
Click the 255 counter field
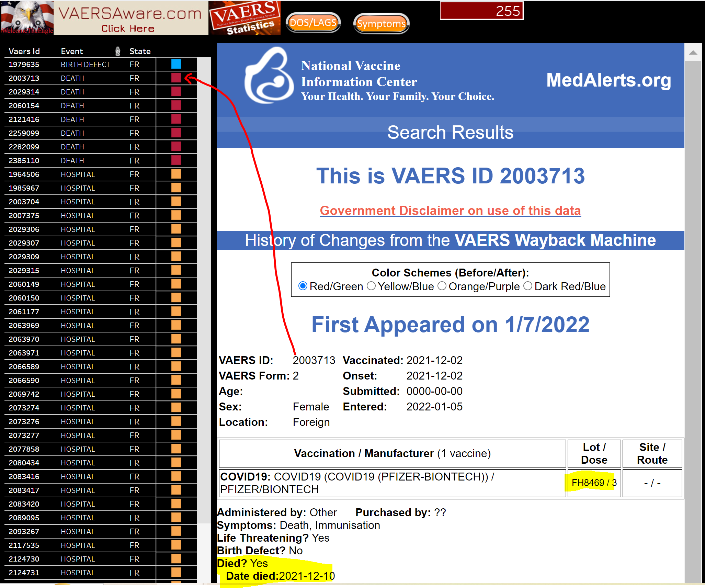tap(481, 11)
